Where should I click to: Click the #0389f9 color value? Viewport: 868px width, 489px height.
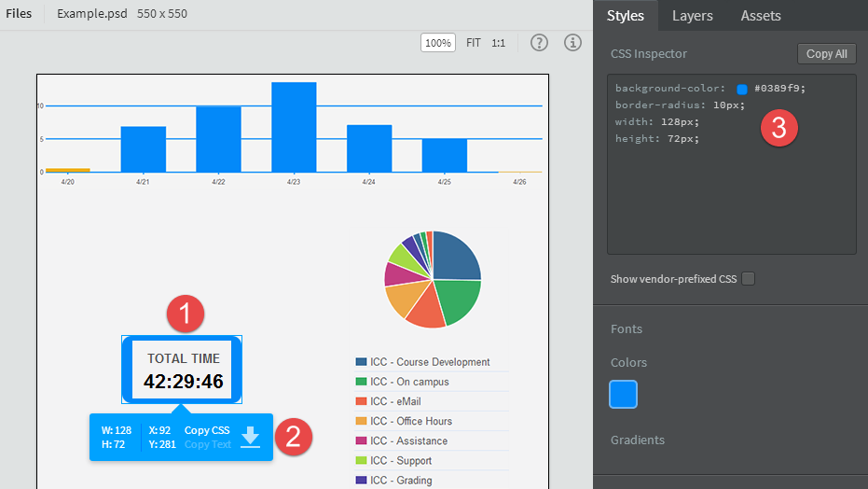[779, 88]
